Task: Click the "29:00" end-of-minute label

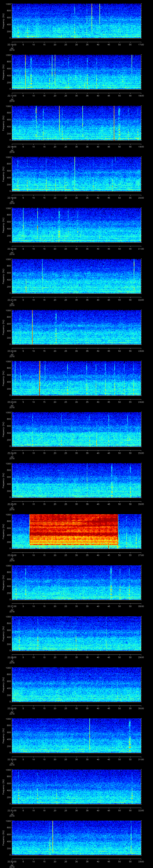Action: point(141,657)
